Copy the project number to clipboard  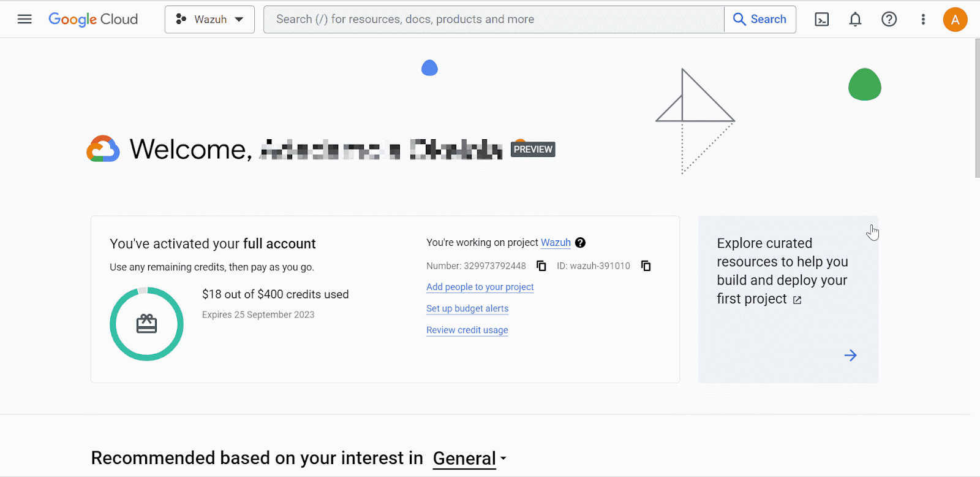541,265
